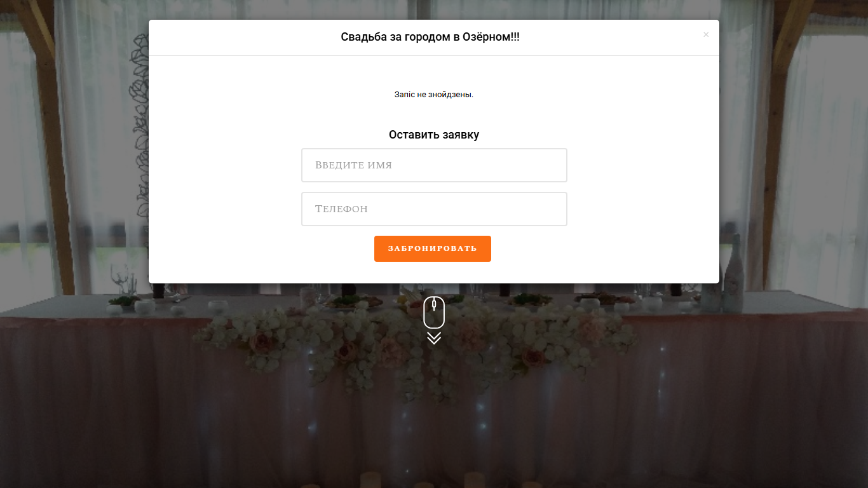The height and width of the screenshot is (488, 868).
Task: Dismiss dialog via dimmed backdrop left side
Action: [73, 159]
